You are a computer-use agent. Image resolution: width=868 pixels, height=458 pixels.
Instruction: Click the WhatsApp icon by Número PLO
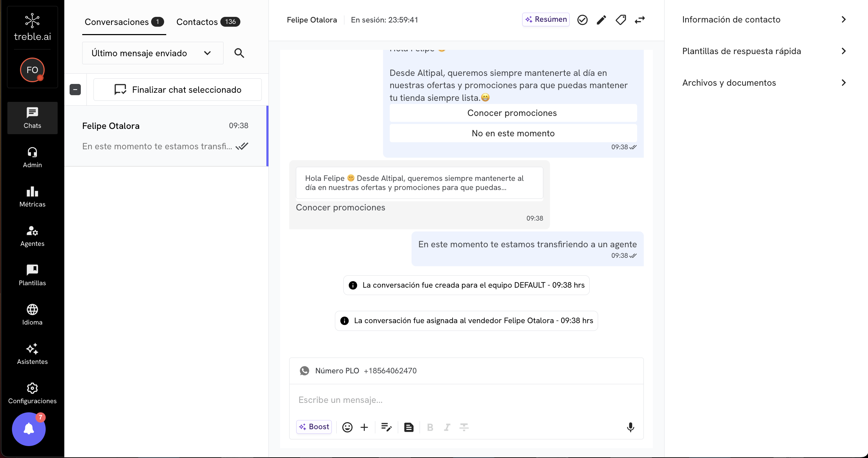304,371
